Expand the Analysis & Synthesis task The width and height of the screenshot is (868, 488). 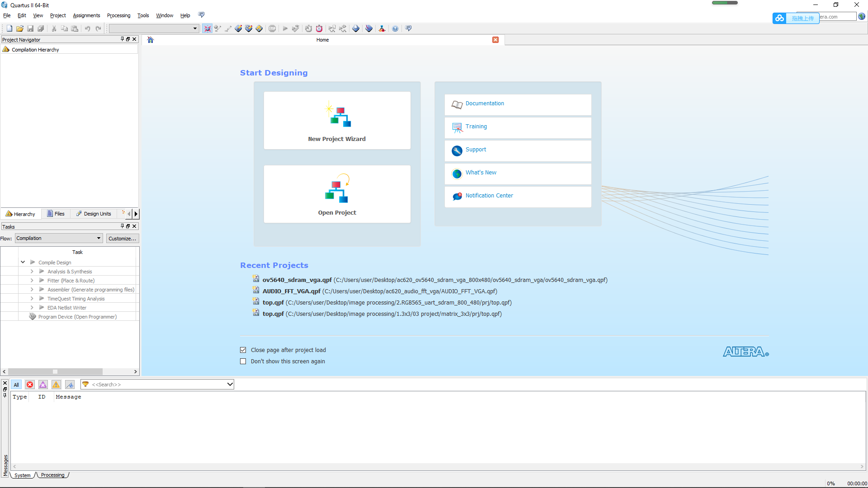pyautogui.click(x=32, y=272)
